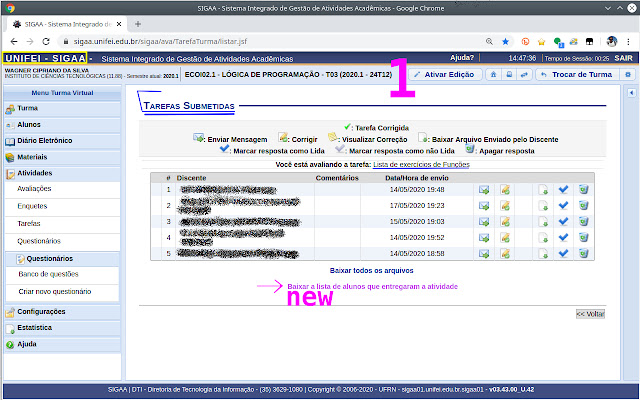This screenshot has height=400, width=640.
Task: Expand the Alunos menu section
Action: [62, 125]
